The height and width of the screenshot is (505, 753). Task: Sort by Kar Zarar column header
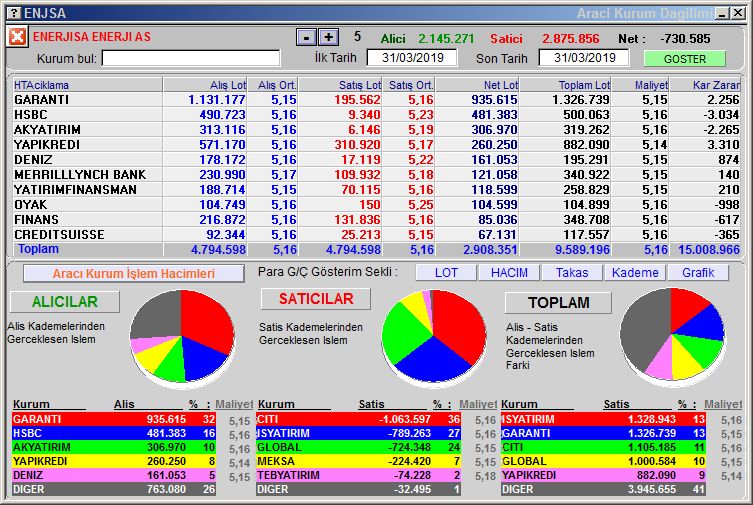tap(705, 85)
